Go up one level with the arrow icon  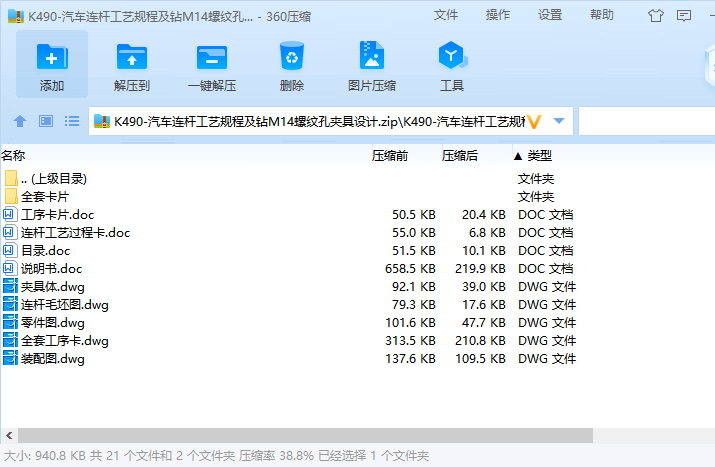pos(20,121)
